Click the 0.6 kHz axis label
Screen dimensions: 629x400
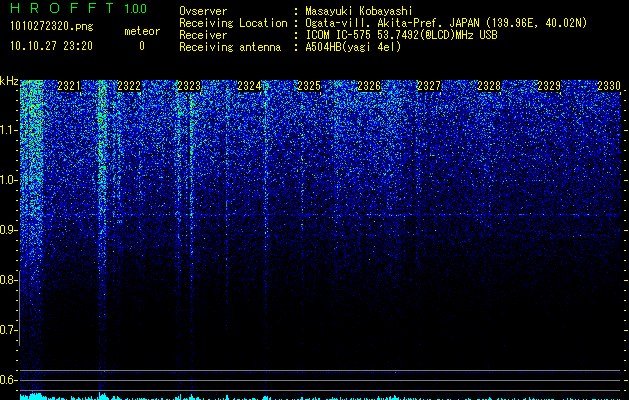(x=9, y=380)
